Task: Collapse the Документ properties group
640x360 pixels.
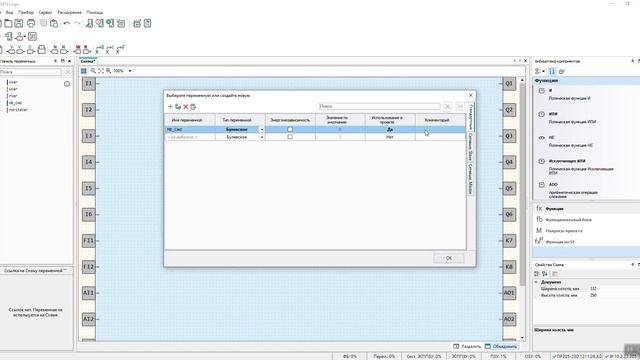Action: pyautogui.click(x=536, y=282)
